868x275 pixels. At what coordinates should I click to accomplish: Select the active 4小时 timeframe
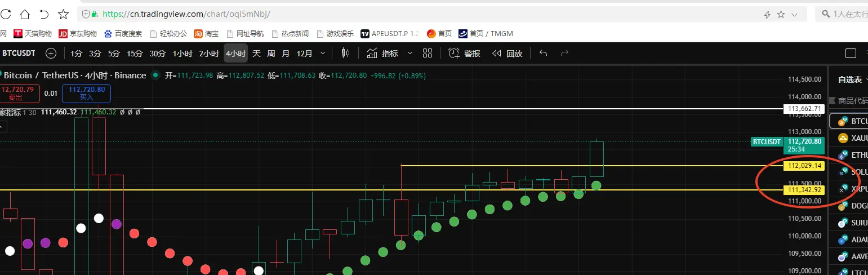tap(235, 54)
